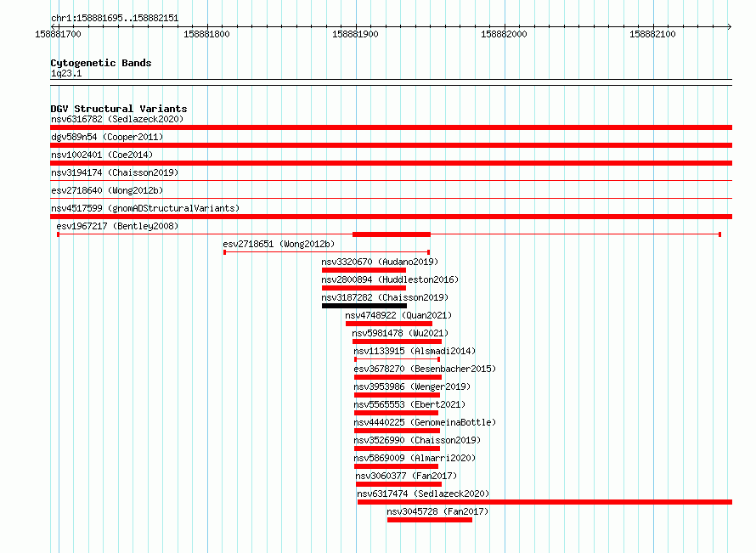756x553 pixels.
Task: Click the black bar of nsv3187282
Action: pos(364,306)
